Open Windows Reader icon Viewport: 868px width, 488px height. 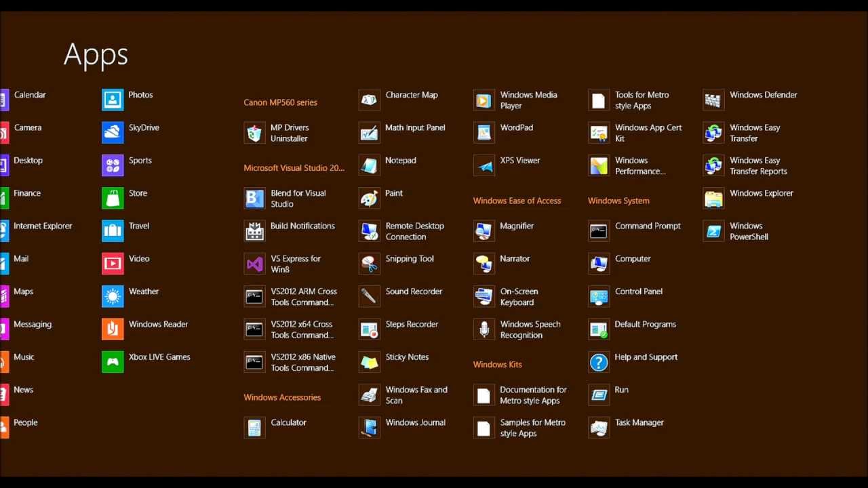point(113,329)
